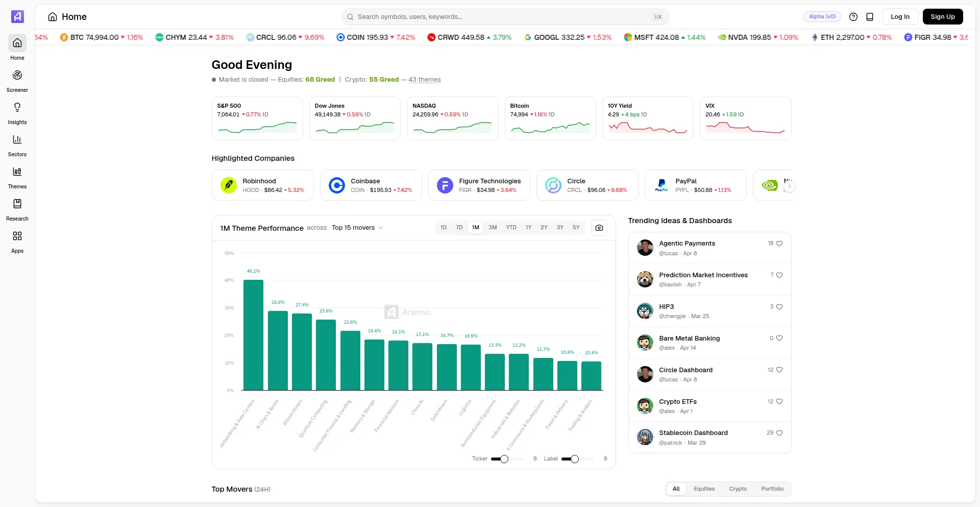Select the 7D time range
The image size is (980, 507).
click(459, 228)
